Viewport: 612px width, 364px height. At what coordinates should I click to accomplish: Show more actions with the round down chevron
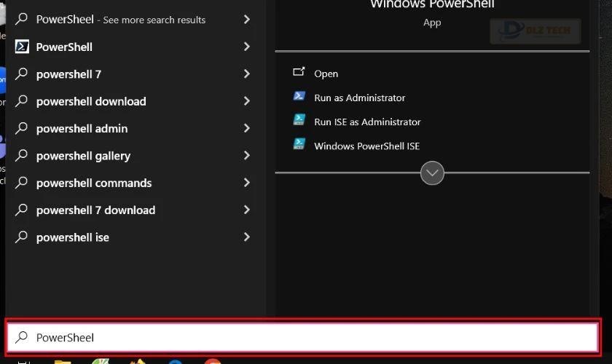432,173
